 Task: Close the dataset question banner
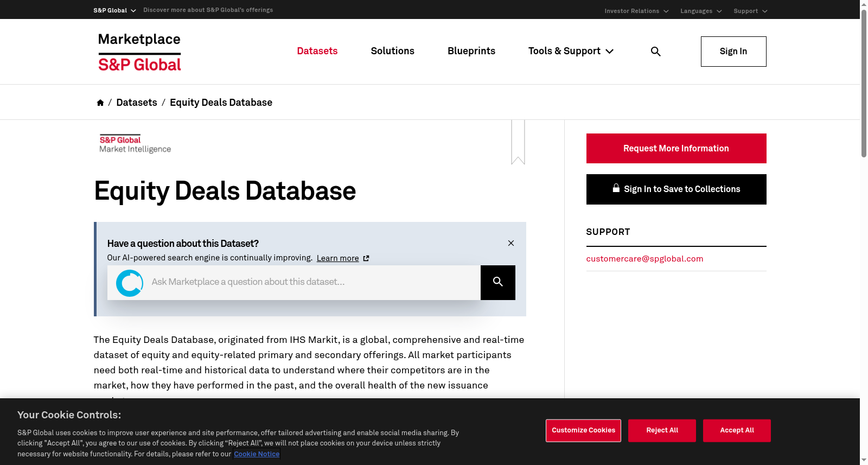[511, 243]
